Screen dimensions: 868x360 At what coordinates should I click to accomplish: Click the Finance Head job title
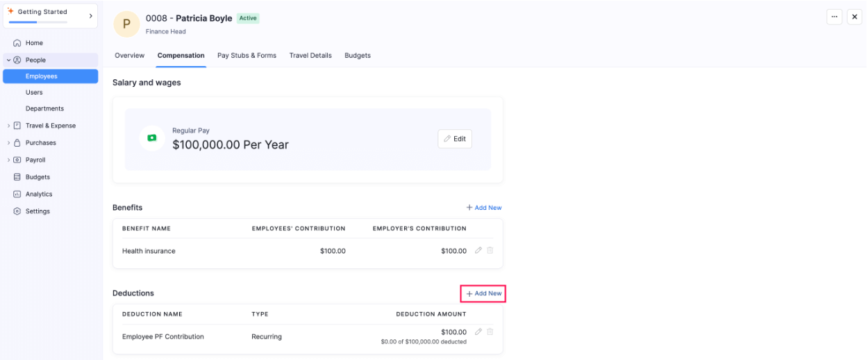coord(166,31)
